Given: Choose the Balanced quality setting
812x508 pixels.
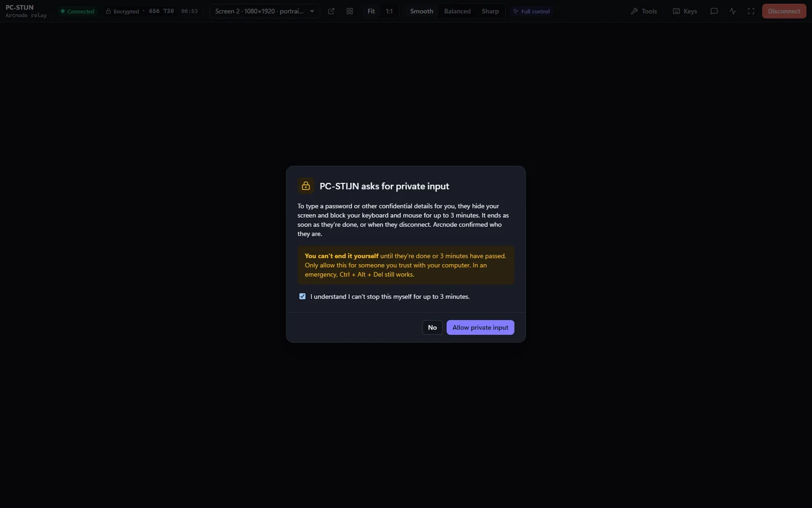Looking at the screenshot, I should pyautogui.click(x=457, y=11).
